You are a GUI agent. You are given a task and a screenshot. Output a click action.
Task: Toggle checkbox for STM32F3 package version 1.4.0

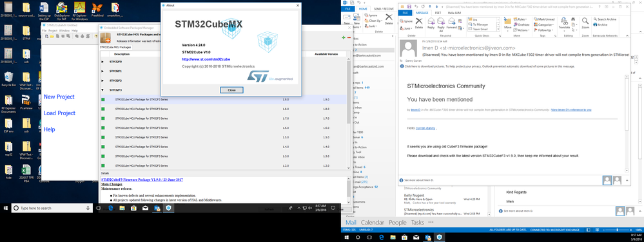coord(103,147)
